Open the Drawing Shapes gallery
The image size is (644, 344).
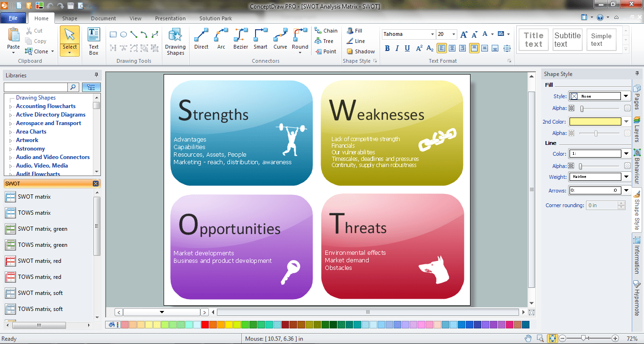(175, 42)
